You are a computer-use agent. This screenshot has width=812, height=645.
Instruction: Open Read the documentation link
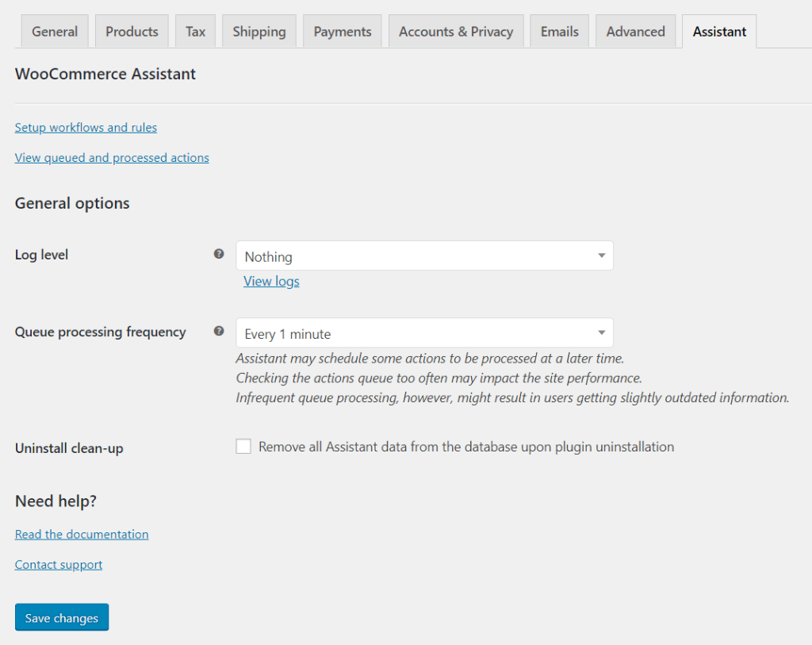(x=82, y=534)
